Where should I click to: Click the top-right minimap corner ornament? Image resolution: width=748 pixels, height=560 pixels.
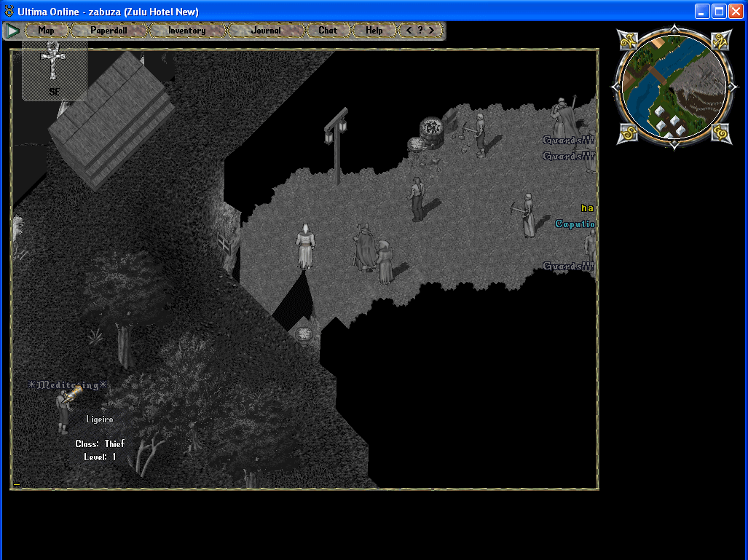point(720,40)
